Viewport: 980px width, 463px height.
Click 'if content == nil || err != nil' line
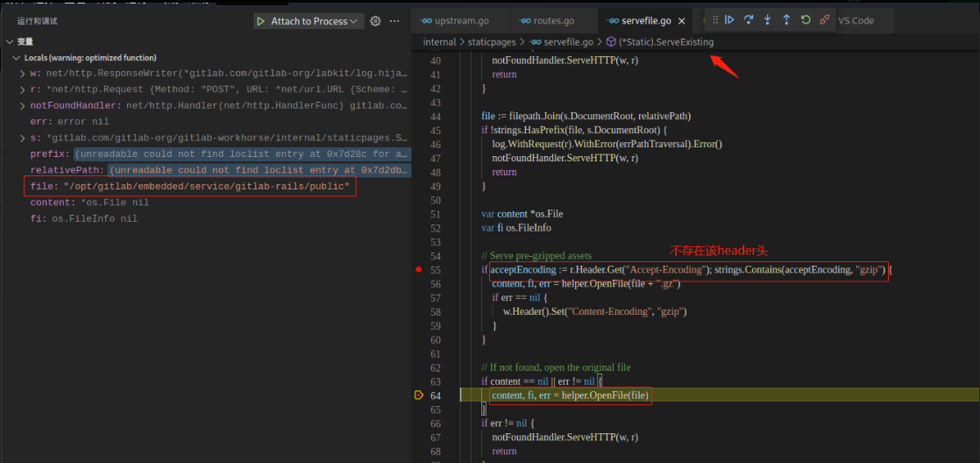point(541,381)
